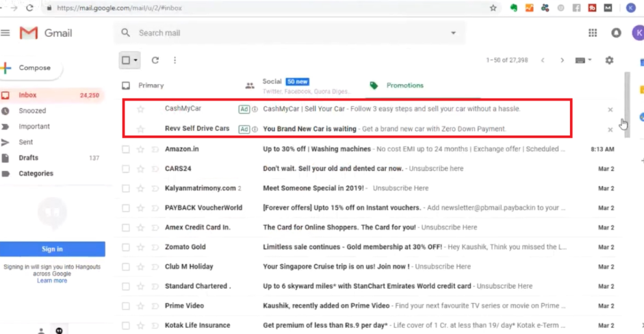Open Google apps grid
Image resolution: width=644 pixels, height=334 pixels.
(x=592, y=33)
